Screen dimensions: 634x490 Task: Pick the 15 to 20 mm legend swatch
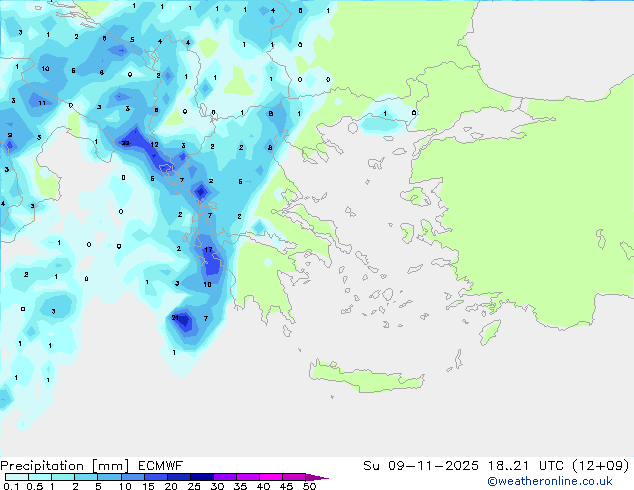point(155,477)
